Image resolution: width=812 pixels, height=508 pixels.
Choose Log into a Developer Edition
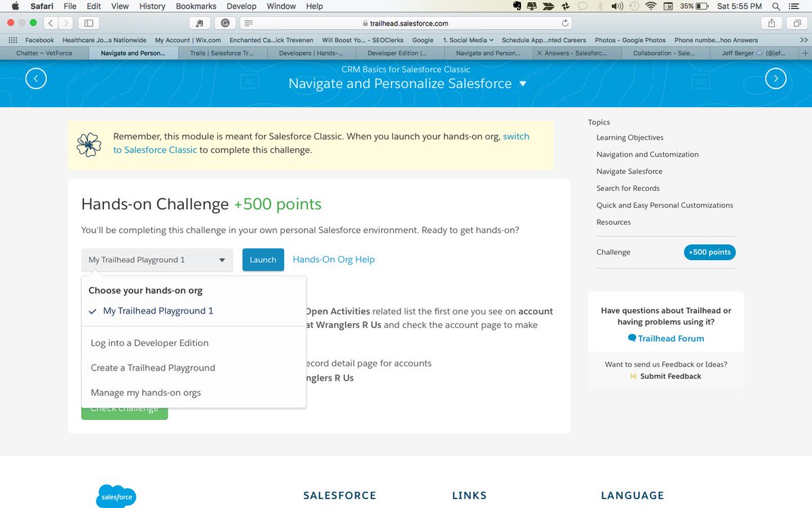[x=150, y=343]
